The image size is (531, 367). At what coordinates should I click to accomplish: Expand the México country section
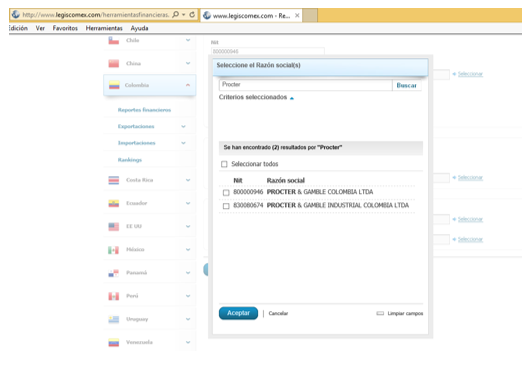tap(188, 250)
